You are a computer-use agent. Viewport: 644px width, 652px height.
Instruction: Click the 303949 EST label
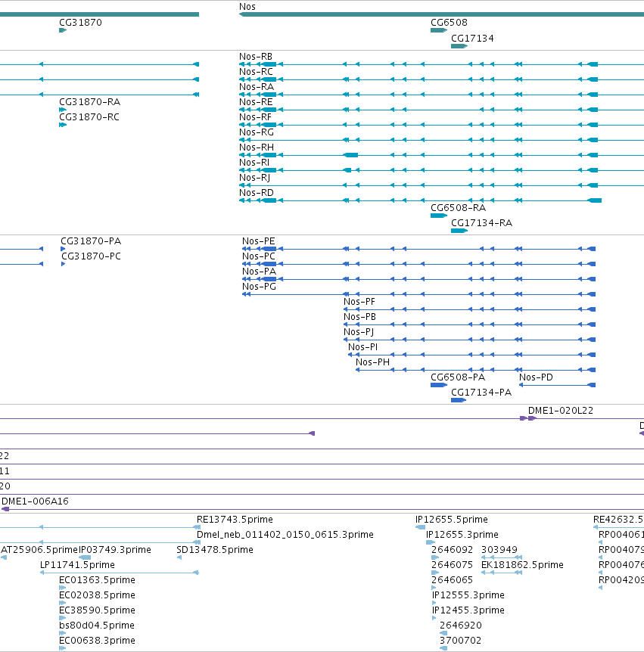[x=499, y=550]
